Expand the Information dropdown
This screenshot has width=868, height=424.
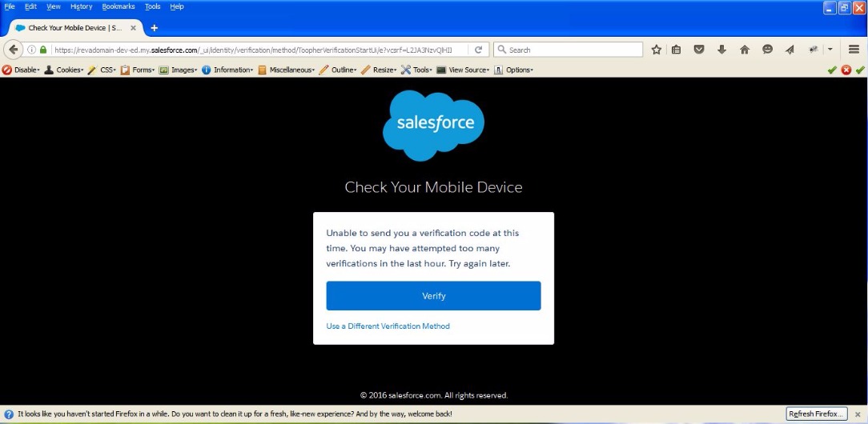tap(227, 70)
